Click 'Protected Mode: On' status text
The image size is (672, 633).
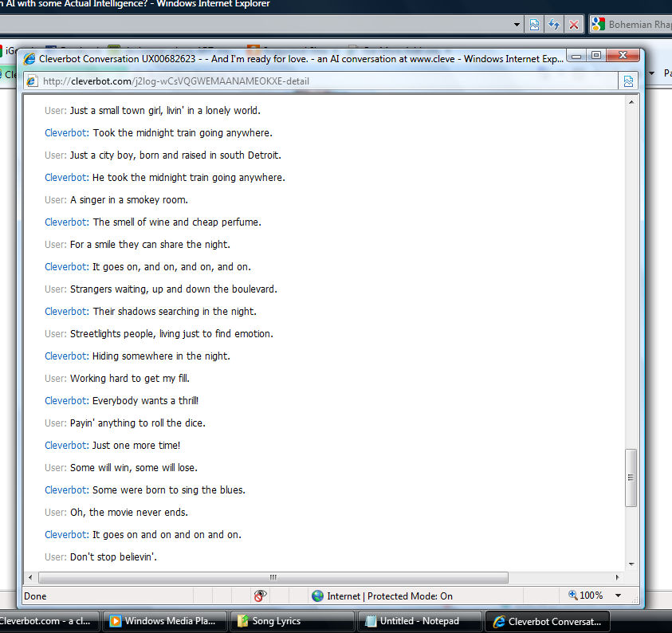[x=410, y=596]
